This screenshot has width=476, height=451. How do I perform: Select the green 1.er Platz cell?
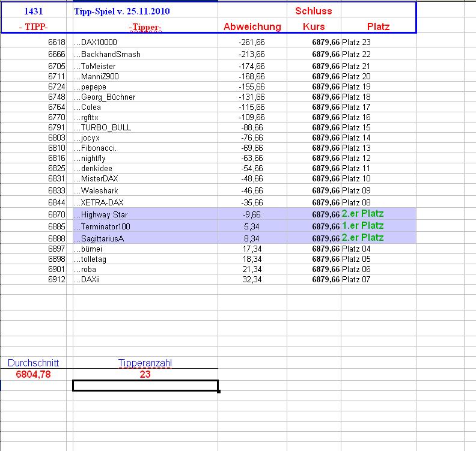[378, 226]
